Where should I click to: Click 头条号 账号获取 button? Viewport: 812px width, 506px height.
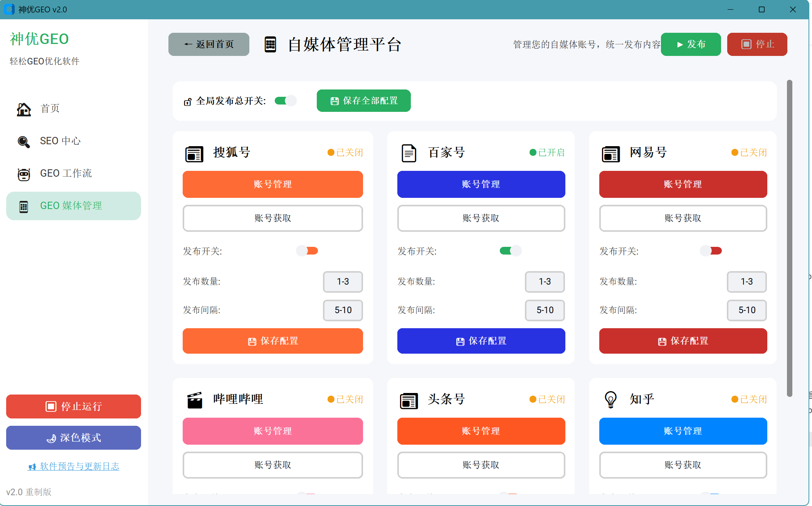(x=481, y=465)
